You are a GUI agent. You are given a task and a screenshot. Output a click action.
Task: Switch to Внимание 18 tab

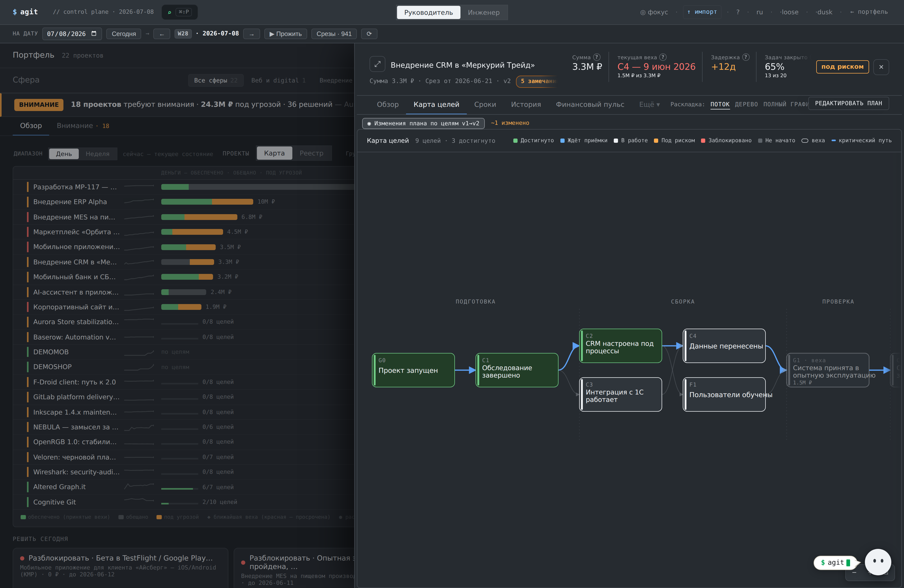[83, 126]
